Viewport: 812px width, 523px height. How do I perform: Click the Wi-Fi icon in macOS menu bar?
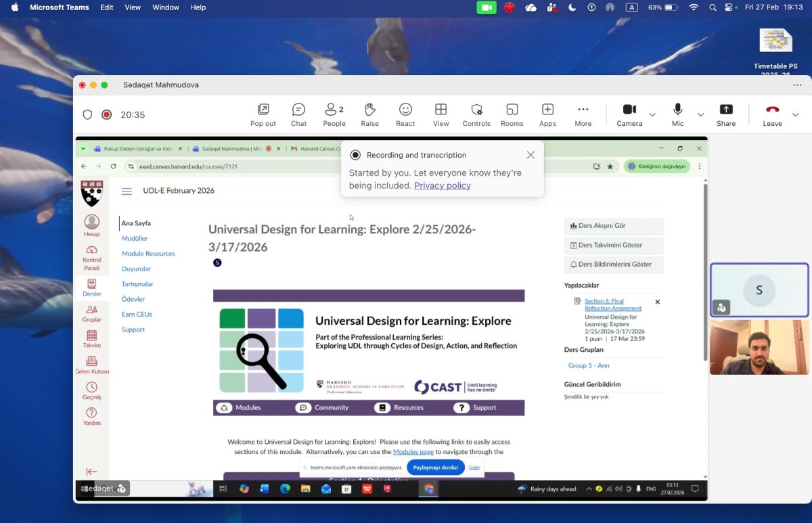[694, 7]
